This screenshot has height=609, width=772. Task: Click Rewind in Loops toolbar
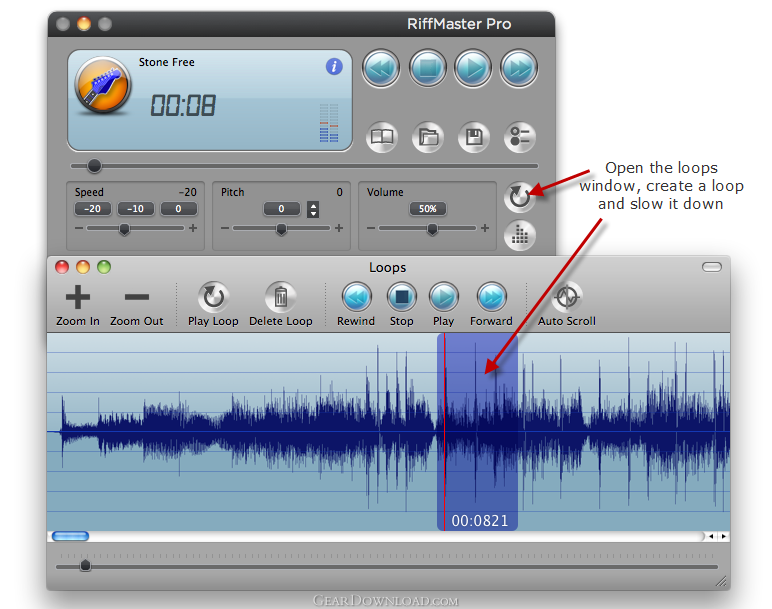pos(356,305)
